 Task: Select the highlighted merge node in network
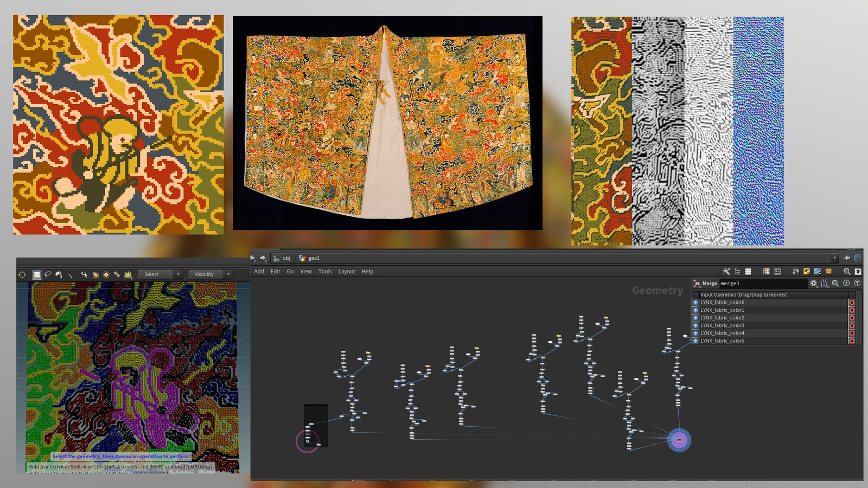(x=679, y=440)
